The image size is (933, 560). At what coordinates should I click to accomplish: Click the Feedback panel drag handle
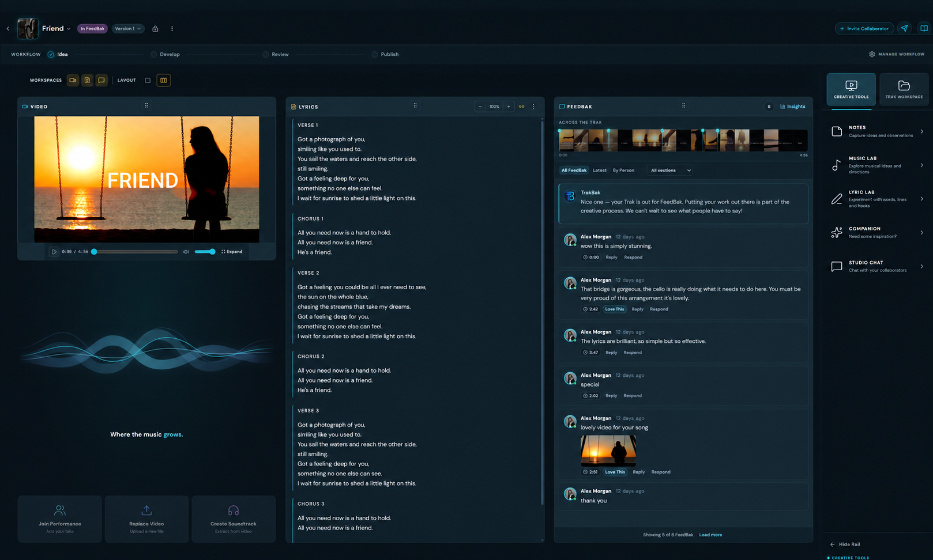pos(683,105)
